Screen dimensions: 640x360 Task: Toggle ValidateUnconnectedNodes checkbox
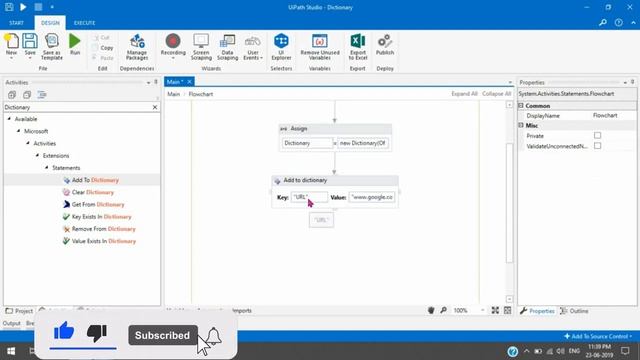[598, 146]
